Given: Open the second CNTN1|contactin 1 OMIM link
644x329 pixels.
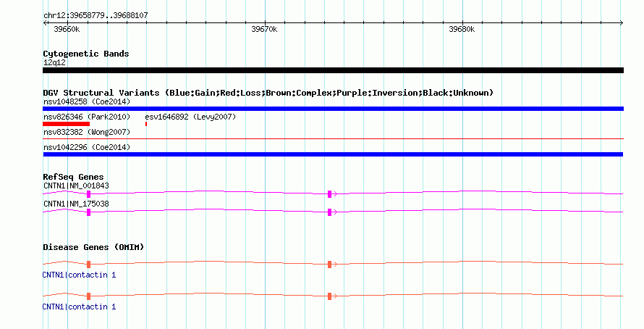Looking at the screenshot, I should (80, 307).
